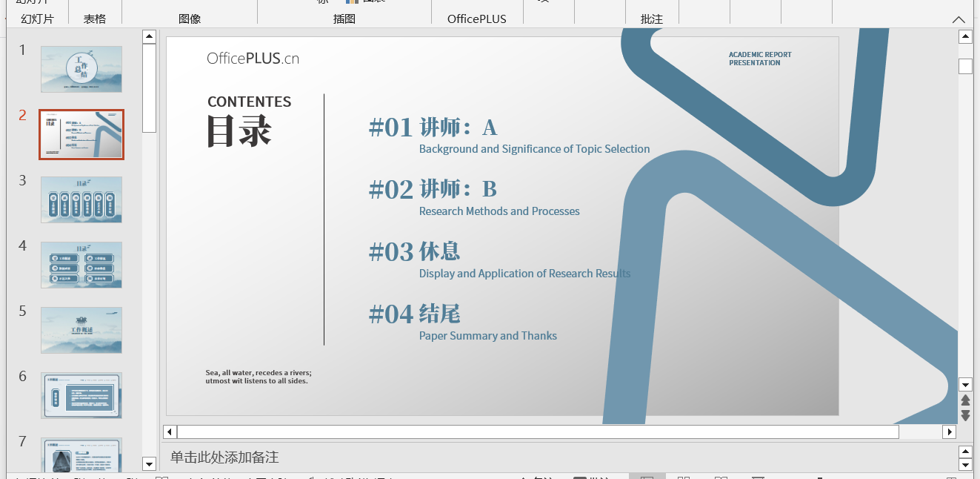The width and height of the screenshot is (980, 479).
Task: Go to previous slide via double-up arrow
Action: (x=965, y=400)
